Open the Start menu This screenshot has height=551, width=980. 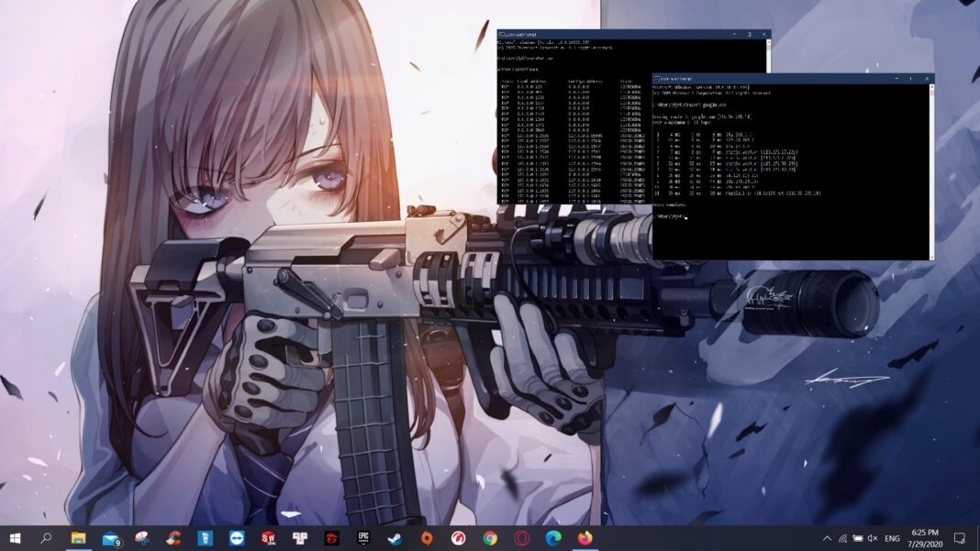tap(14, 536)
